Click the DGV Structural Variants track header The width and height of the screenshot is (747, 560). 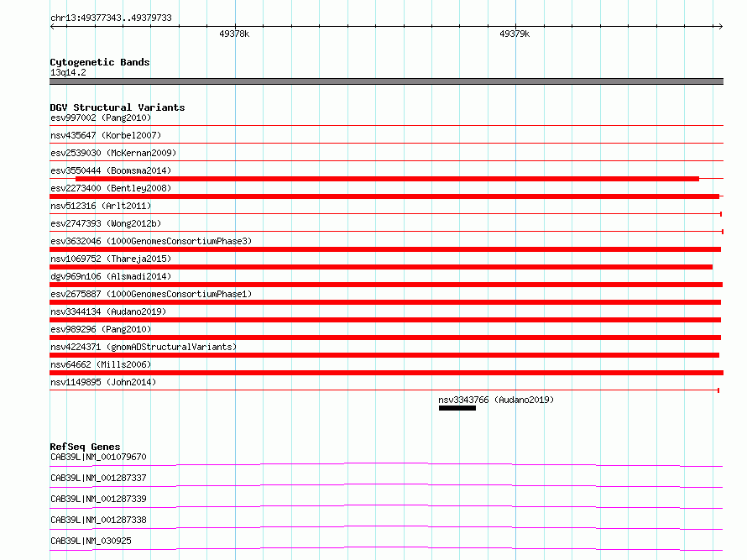coord(118,107)
